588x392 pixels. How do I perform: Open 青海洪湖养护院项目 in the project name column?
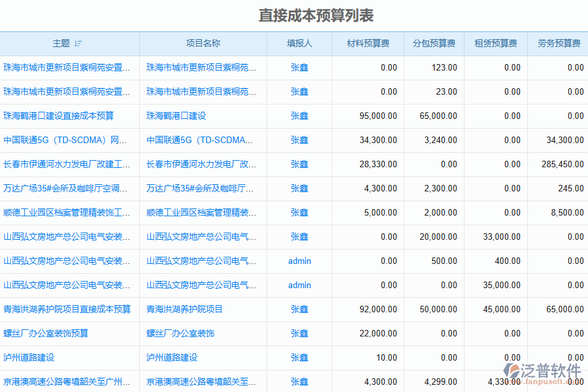coord(185,309)
